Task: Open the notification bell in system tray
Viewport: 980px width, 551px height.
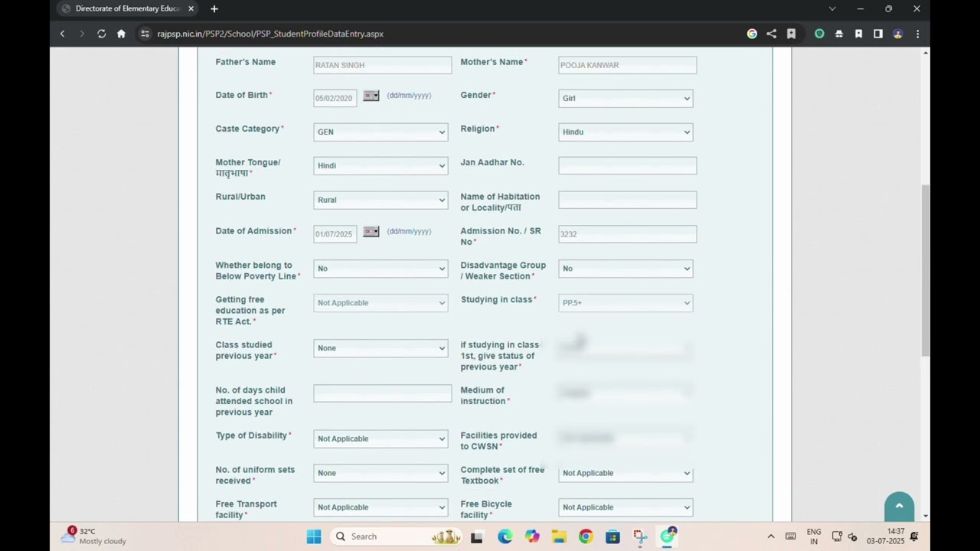Action: coord(914,536)
